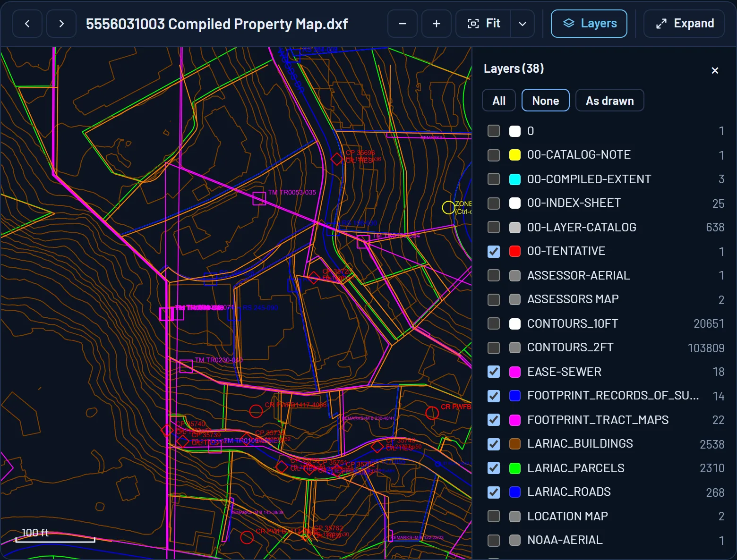Enable ASSESSOR-AERIAL layer checkbox

click(x=494, y=275)
